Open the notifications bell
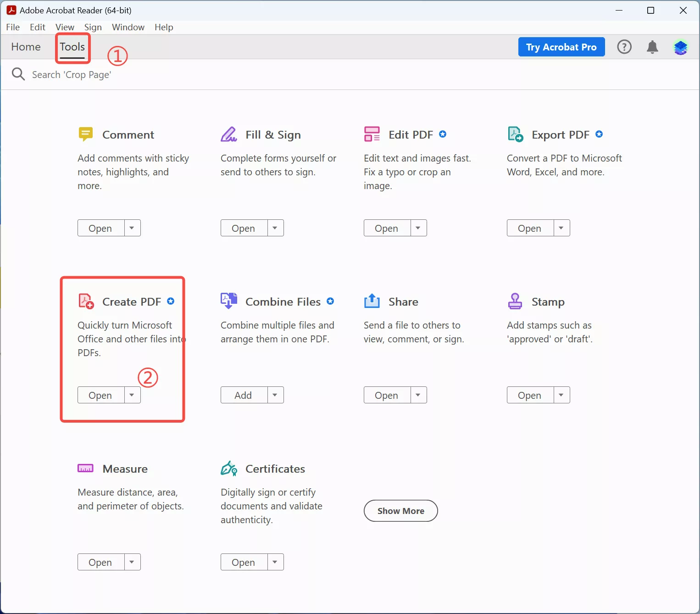 click(652, 47)
